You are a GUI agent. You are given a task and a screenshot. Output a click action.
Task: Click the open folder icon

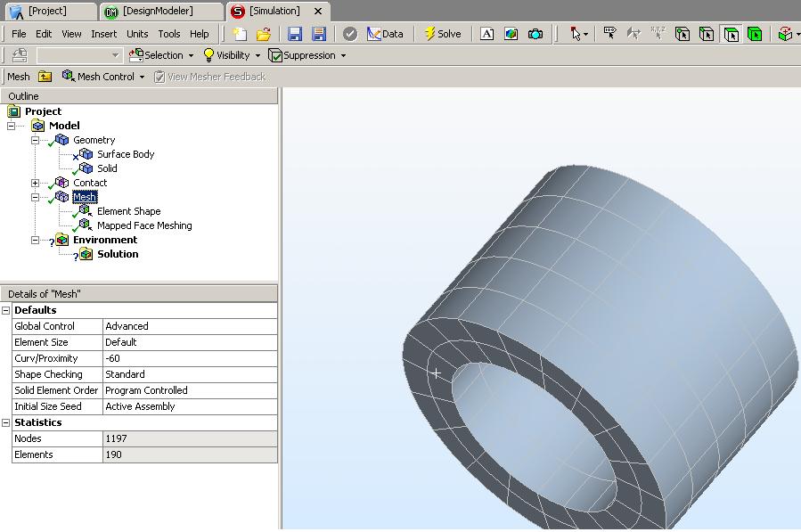pyautogui.click(x=264, y=34)
